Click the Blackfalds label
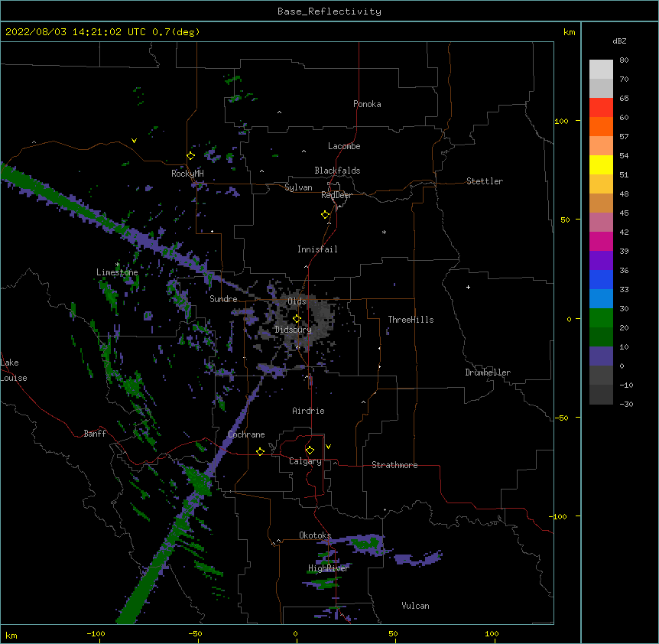Screen dimensions: 659x644 [337, 171]
